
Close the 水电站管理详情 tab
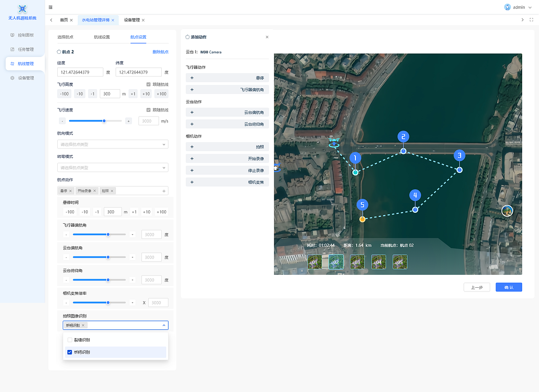coord(113,20)
